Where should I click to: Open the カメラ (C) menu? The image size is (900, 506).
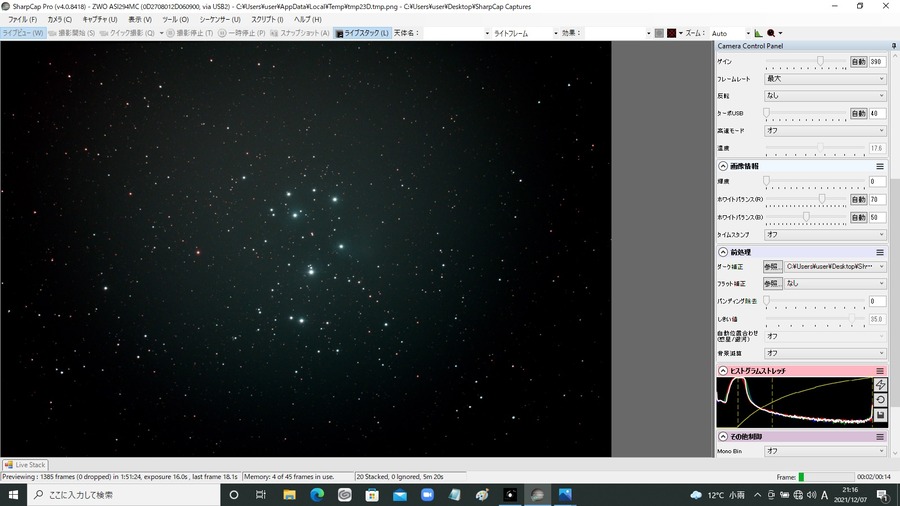coord(60,20)
